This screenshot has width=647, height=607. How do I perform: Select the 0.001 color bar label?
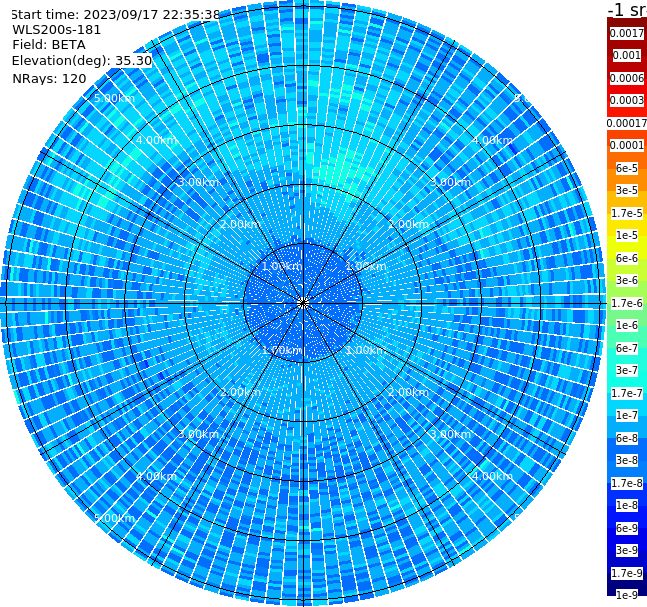point(627,55)
